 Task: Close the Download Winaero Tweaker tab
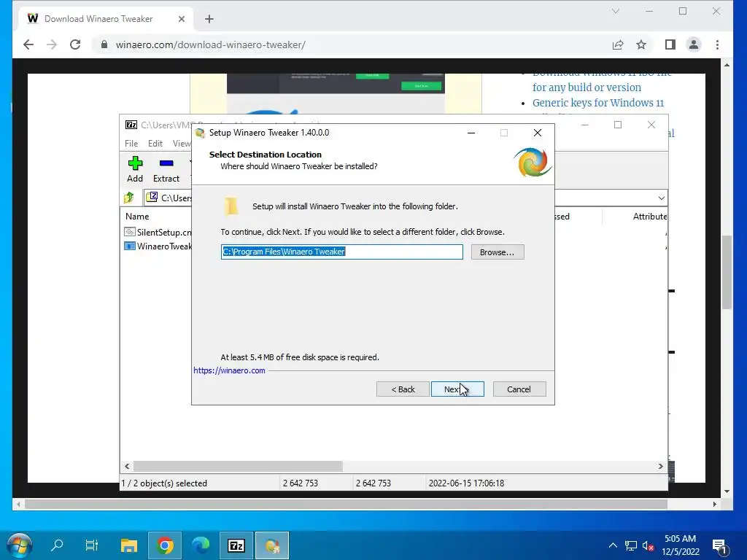[x=182, y=19]
